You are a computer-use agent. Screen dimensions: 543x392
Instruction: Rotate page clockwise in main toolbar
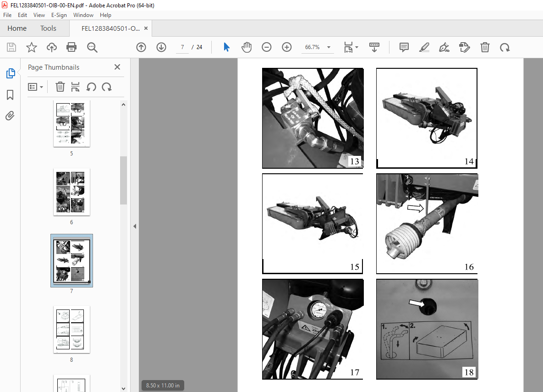point(505,47)
